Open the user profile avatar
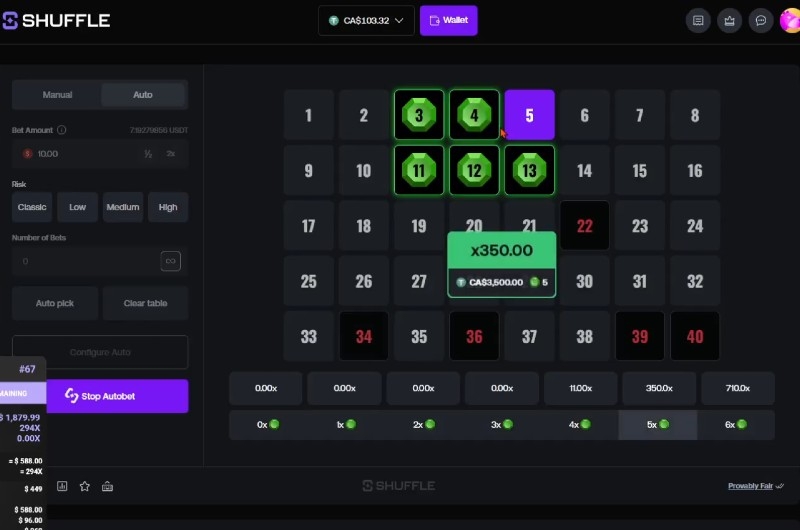 click(790, 20)
